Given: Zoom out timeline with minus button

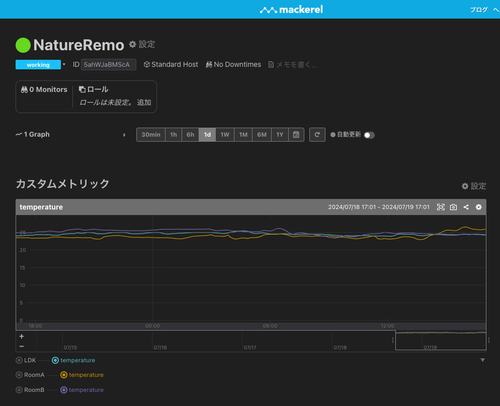Looking at the screenshot, I should coord(22,346).
